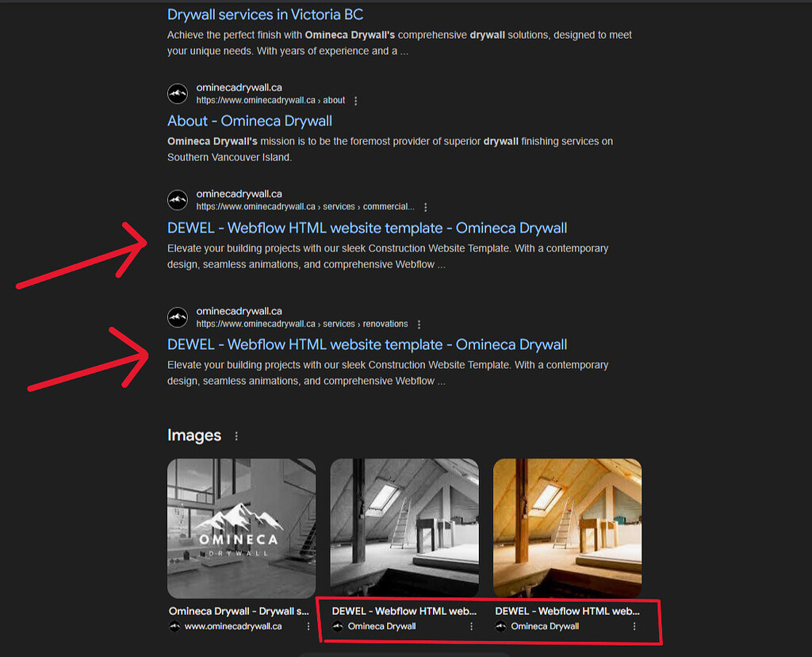This screenshot has height=657, width=812.
Task: Open the "About - Omineca Drywall" link
Action: [250, 120]
